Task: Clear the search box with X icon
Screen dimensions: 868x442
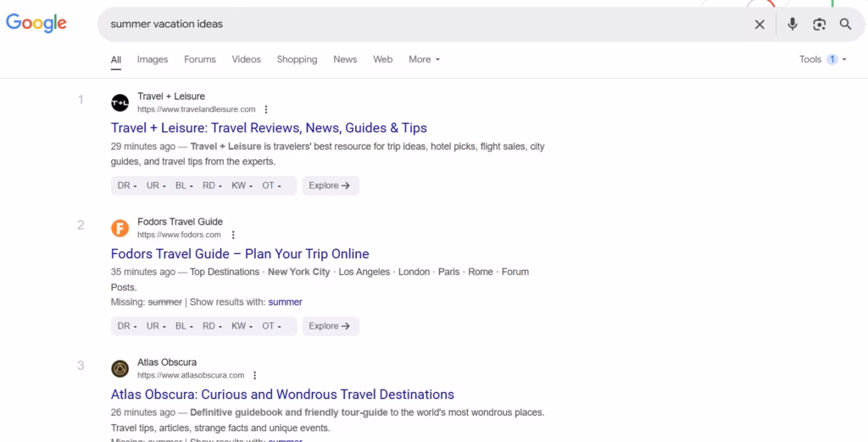Action: (x=759, y=25)
